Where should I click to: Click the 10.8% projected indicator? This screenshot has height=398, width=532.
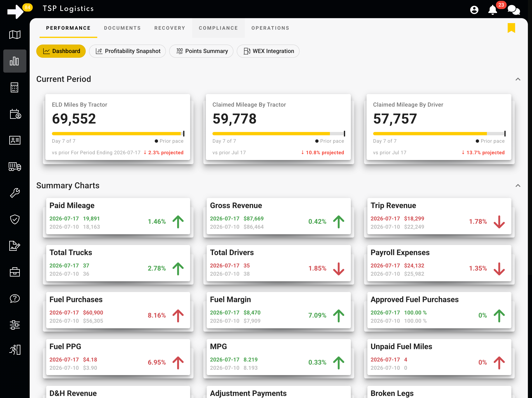[x=322, y=153]
